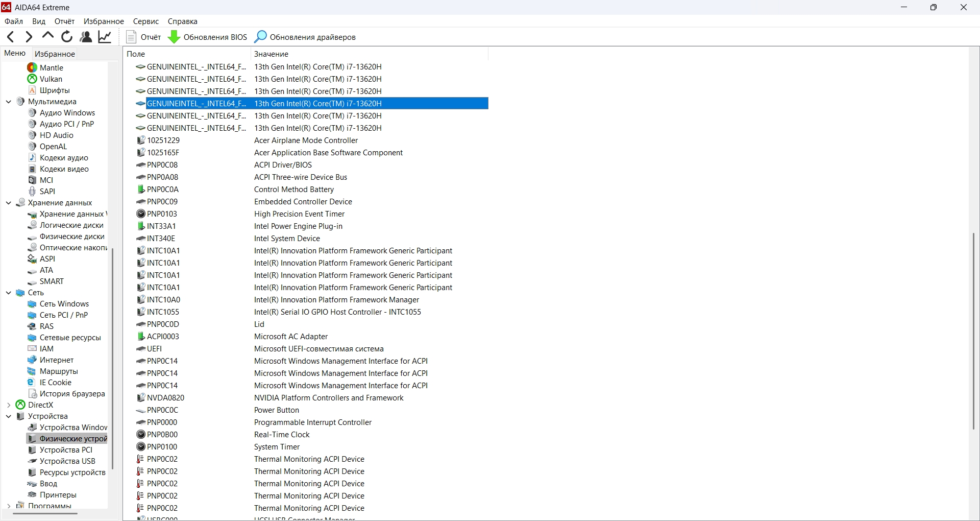Collapse the Хранение данных tree node
The height and width of the screenshot is (521, 980).
pos(9,203)
